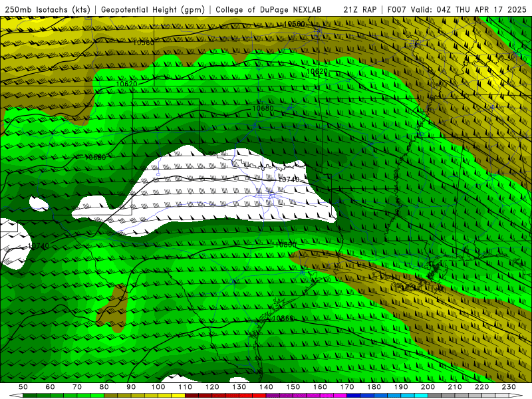
Task: Click the '250mb Isotachs (kts)' title text
Action: pos(48,10)
